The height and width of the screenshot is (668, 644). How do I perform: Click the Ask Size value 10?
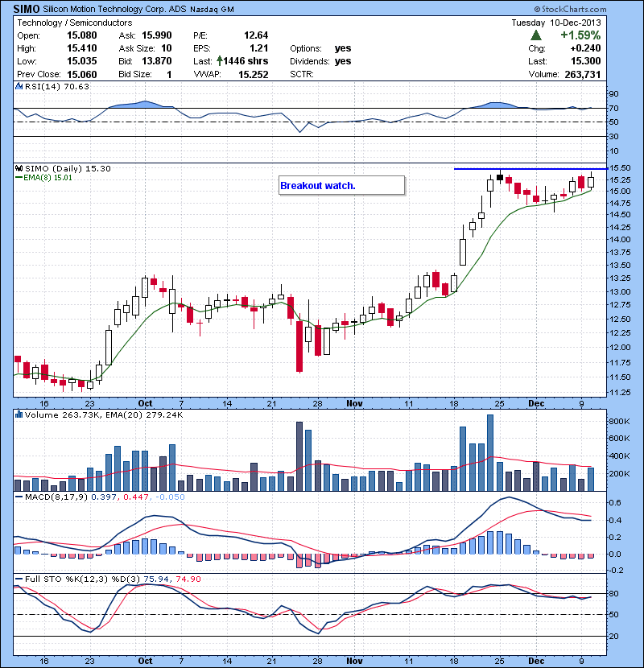pos(167,48)
